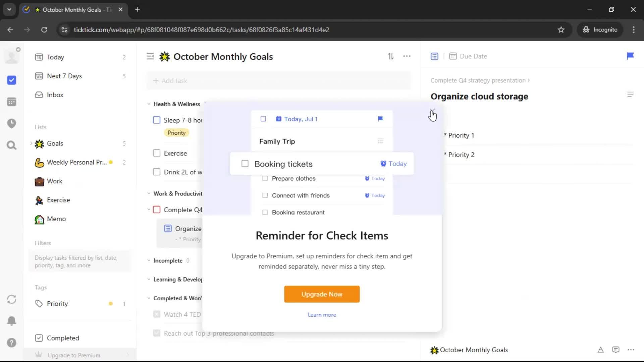Click the Search magnifier icon in sidebar
This screenshot has height=362, width=644.
pyautogui.click(x=11, y=145)
